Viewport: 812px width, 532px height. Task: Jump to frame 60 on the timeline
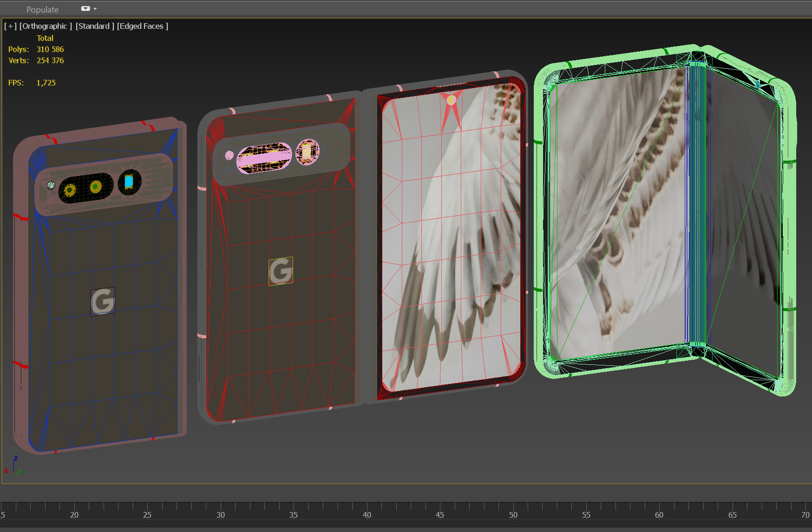click(659, 515)
